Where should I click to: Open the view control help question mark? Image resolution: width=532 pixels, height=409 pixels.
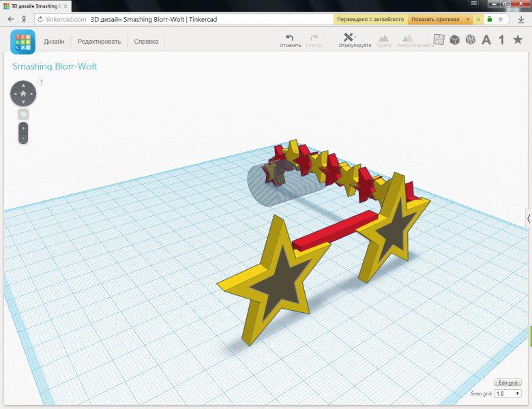[x=41, y=82]
